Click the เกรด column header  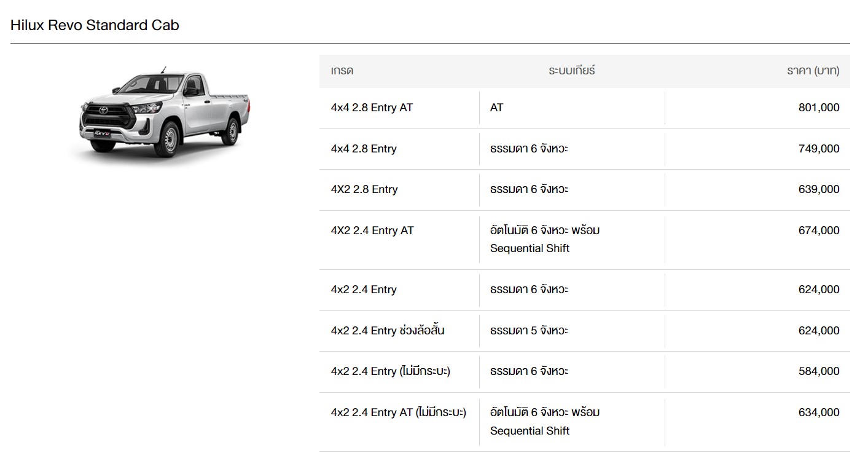342,71
